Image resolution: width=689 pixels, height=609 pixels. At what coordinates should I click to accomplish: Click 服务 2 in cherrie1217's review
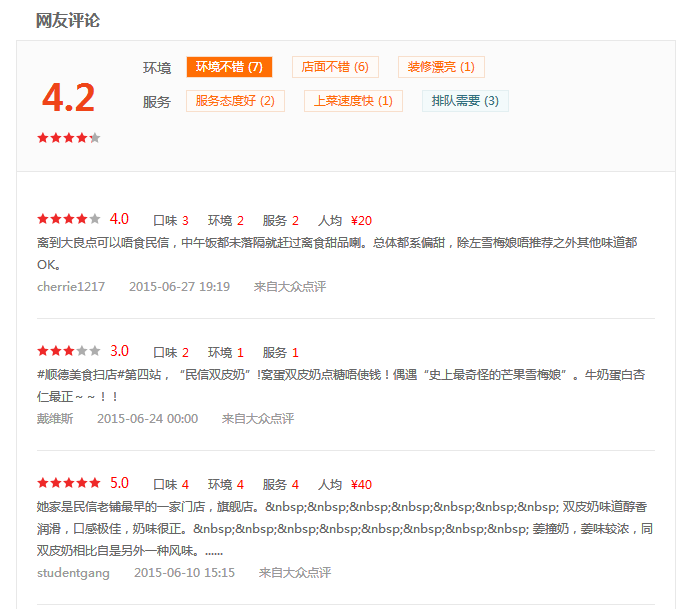[281, 221]
